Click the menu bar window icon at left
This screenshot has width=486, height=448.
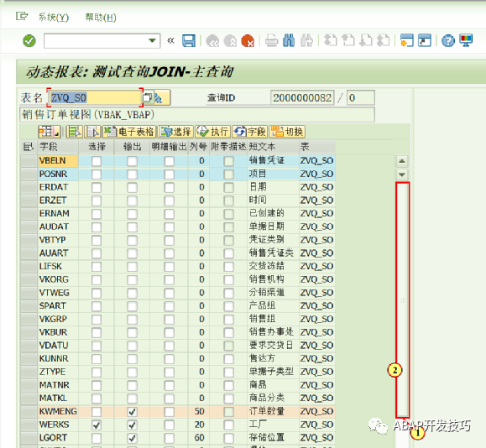pyautogui.click(x=22, y=16)
